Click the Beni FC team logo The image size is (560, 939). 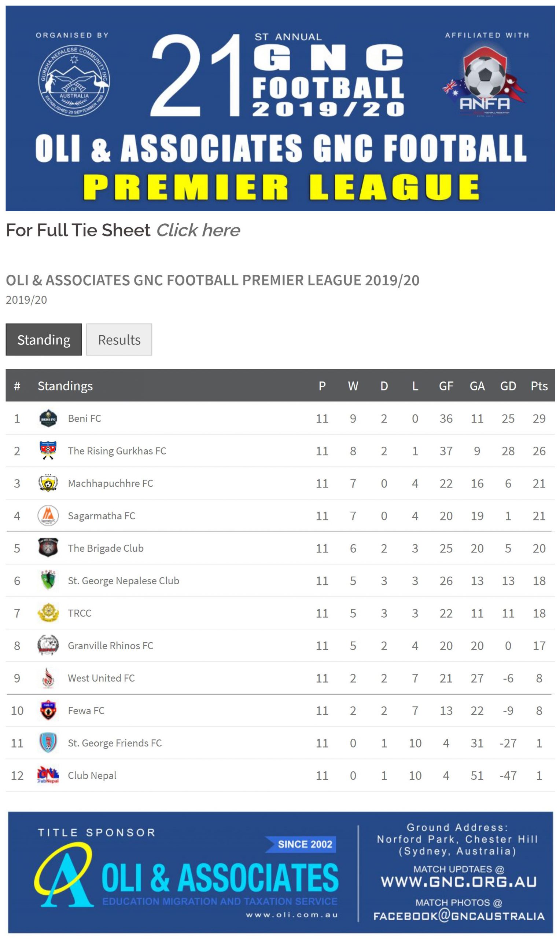pos(48,418)
